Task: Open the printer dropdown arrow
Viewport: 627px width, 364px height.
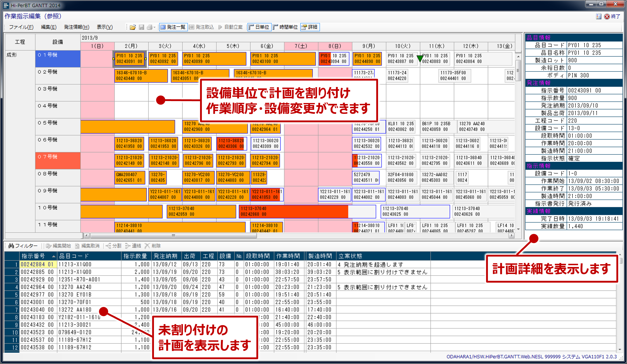Action: click(x=155, y=27)
